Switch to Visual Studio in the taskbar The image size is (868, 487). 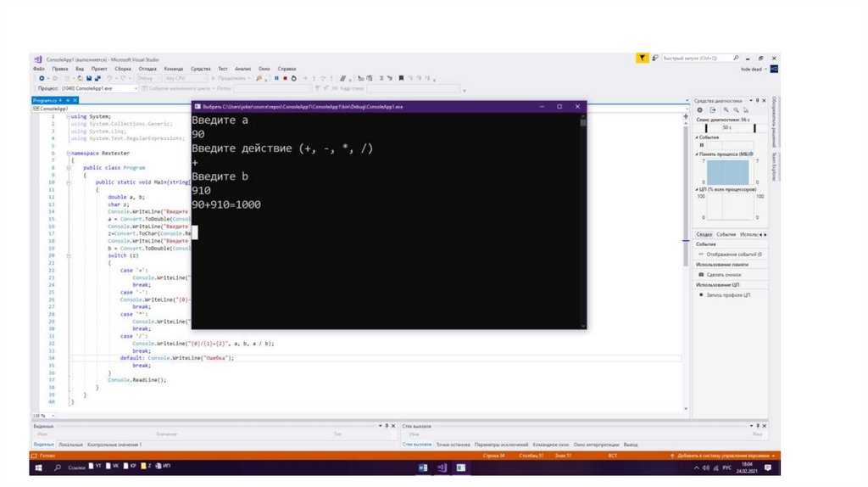[x=442, y=467]
